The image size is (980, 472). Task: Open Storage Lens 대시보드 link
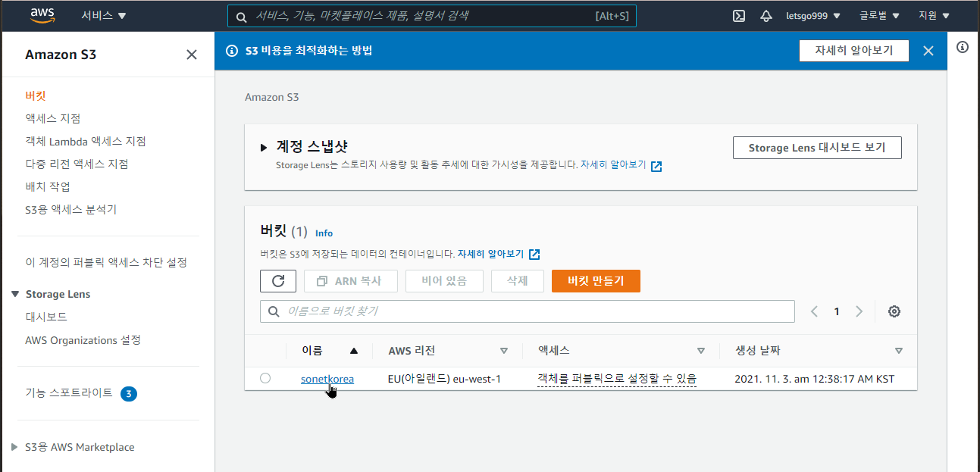[x=46, y=317]
